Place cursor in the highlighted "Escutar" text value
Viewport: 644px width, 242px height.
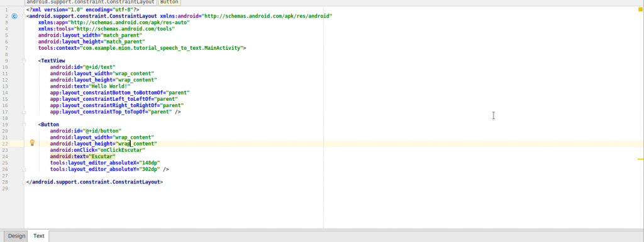pos(103,156)
